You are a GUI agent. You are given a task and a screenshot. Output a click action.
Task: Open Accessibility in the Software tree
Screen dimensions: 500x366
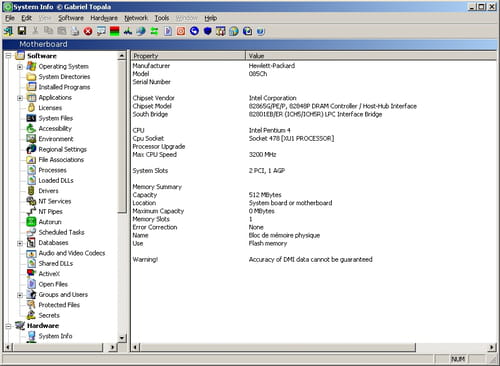tap(55, 128)
